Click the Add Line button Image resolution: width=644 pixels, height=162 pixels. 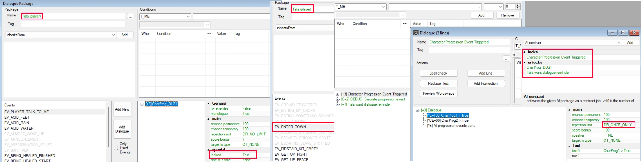486,73
